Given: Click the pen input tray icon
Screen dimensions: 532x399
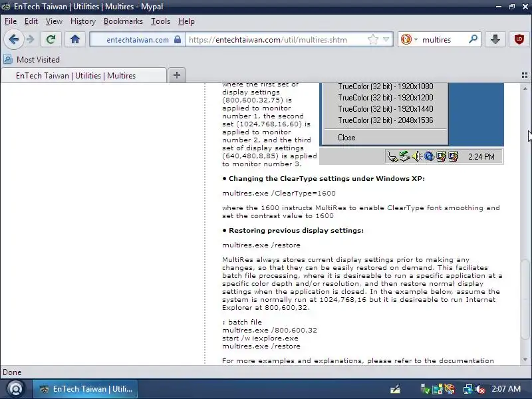Looking at the screenshot, I should coord(395,389).
